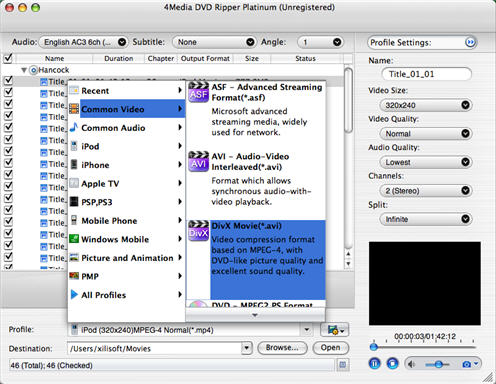496x384 pixels.
Task: Click the Apple TV icon
Action: 74,183
